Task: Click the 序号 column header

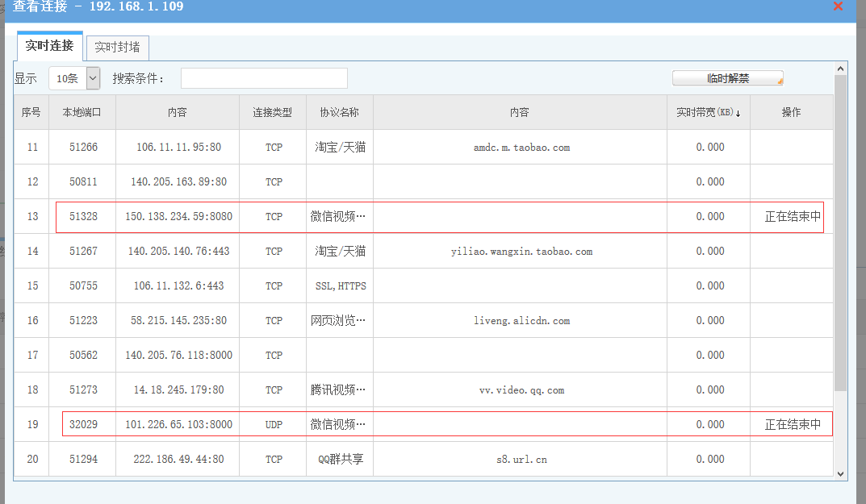Action: click(x=31, y=113)
